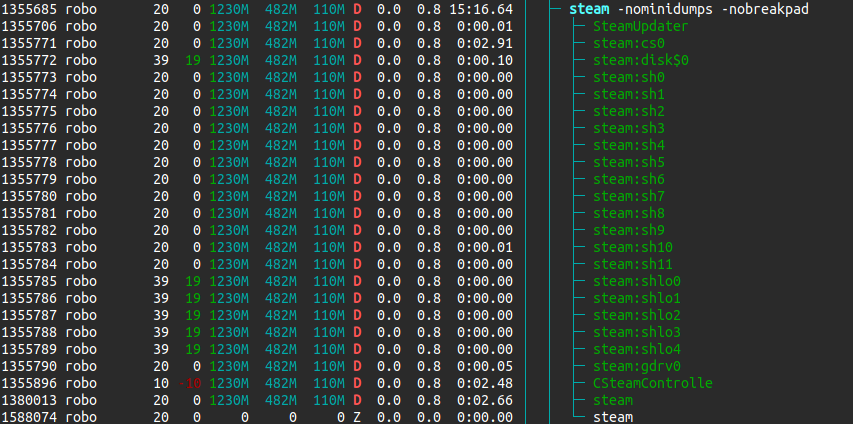Click PID 1355896
This screenshot has height=424, width=853.
[x=29, y=383]
